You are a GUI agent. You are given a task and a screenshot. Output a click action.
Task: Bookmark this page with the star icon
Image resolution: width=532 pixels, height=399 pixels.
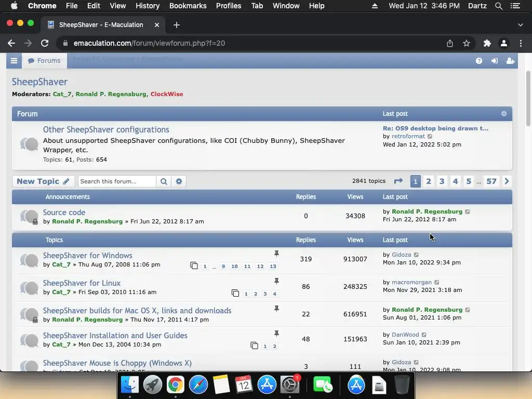[x=467, y=43]
